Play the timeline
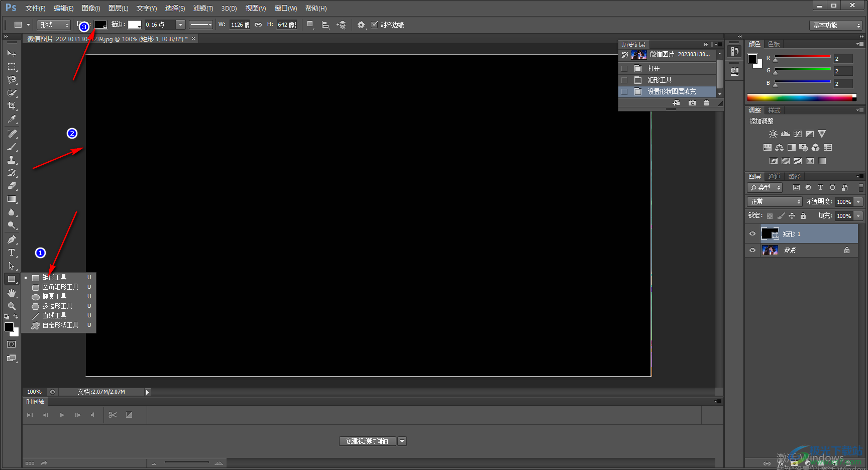 point(62,415)
